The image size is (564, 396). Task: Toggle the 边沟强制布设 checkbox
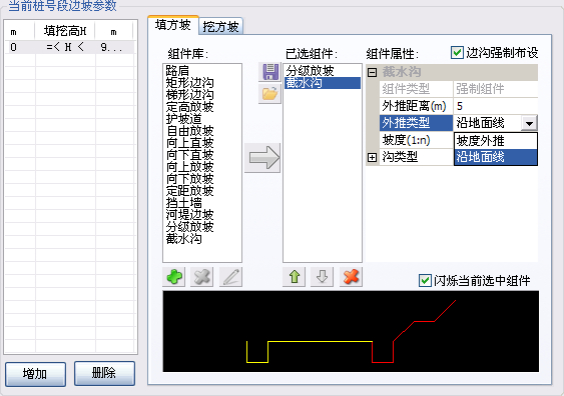(x=457, y=53)
